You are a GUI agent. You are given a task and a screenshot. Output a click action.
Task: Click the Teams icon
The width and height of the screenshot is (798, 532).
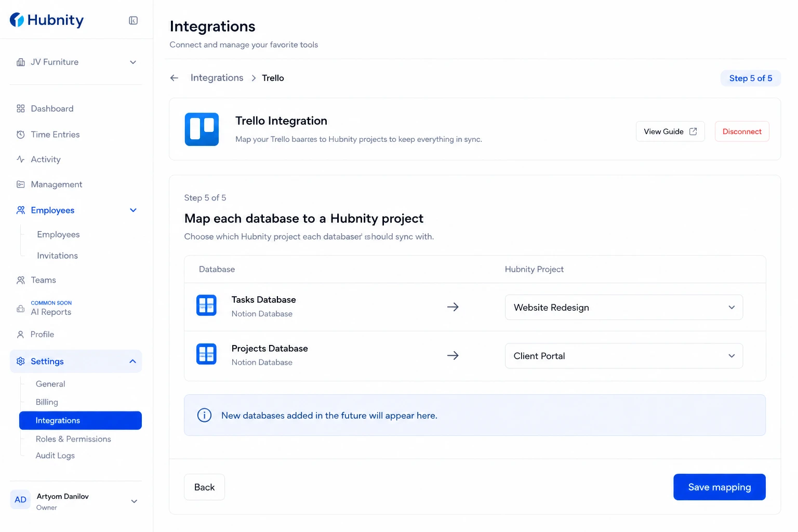click(21, 280)
